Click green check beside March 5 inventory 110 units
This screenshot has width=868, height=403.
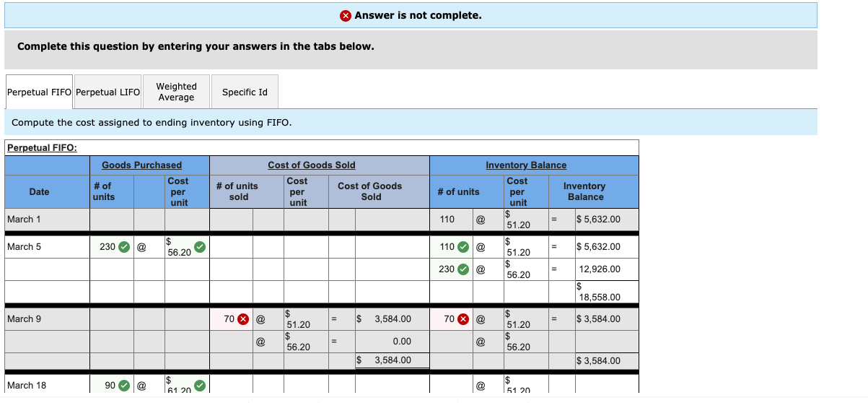(x=463, y=247)
